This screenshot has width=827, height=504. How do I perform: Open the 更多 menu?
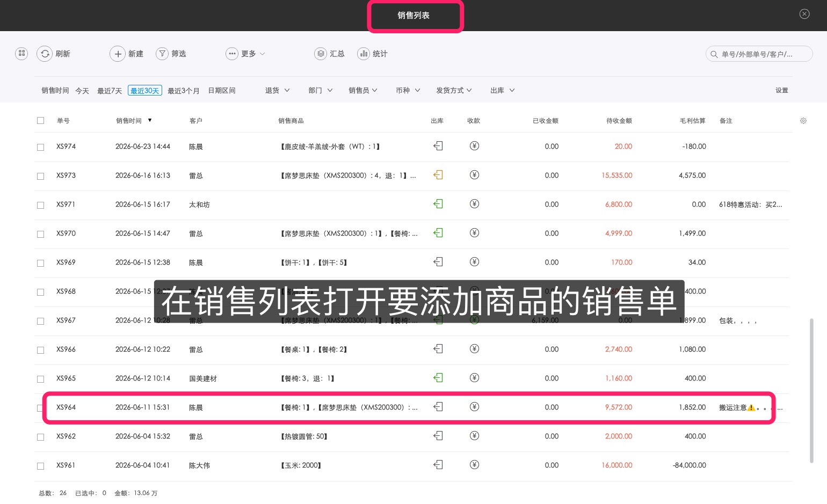(245, 54)
